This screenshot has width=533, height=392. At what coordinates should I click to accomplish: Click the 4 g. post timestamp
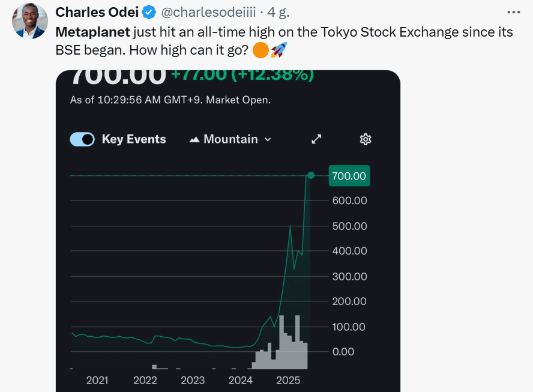tap(279, 13)
